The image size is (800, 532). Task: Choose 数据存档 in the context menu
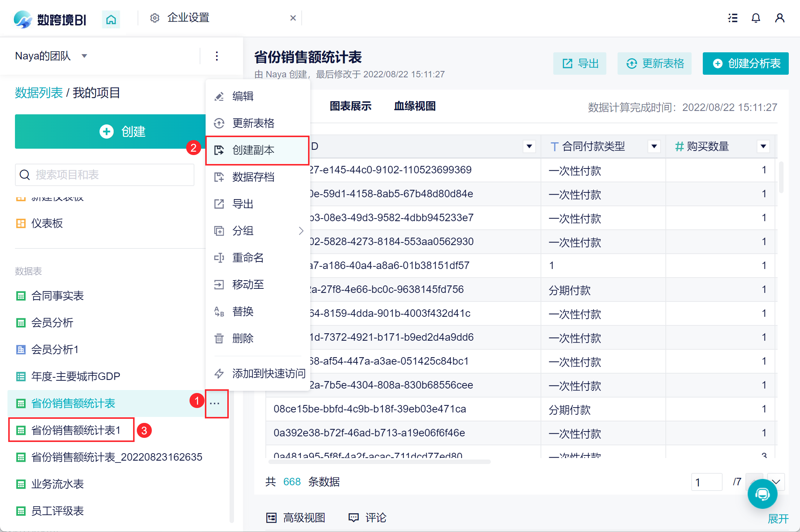253,177
